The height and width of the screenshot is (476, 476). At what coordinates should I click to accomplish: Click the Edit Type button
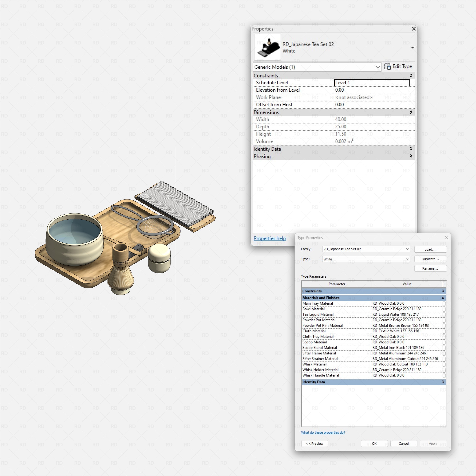point(398,66)
